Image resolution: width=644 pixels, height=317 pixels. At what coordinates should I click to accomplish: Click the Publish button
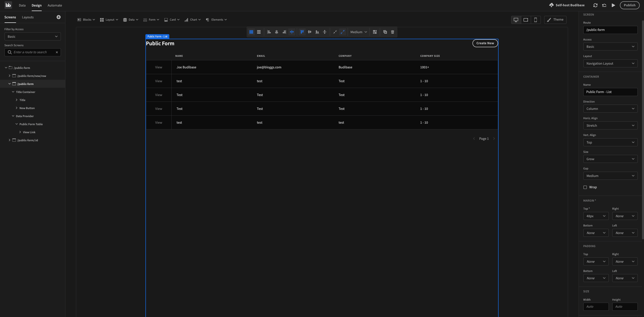pyautogui.click(x=630, y=5)
